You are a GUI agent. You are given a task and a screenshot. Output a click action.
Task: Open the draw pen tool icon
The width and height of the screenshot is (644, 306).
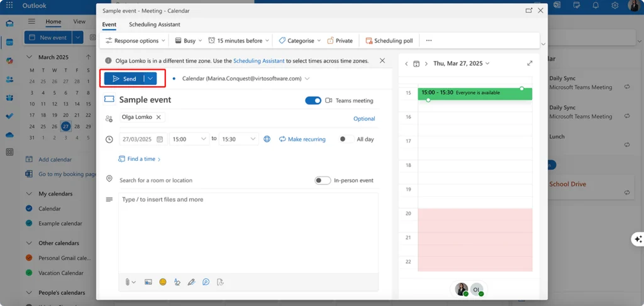pyautogui.click(x=191, y=281)
